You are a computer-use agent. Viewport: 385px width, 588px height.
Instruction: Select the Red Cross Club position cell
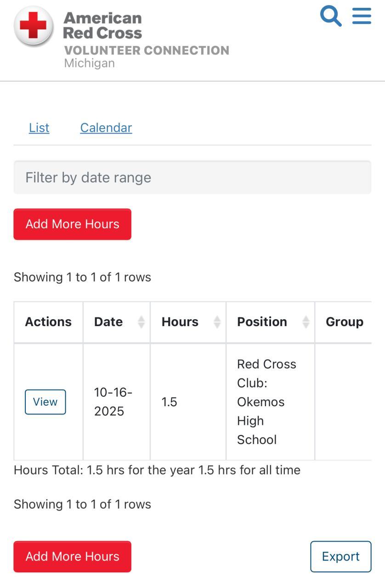click(266, 401)
